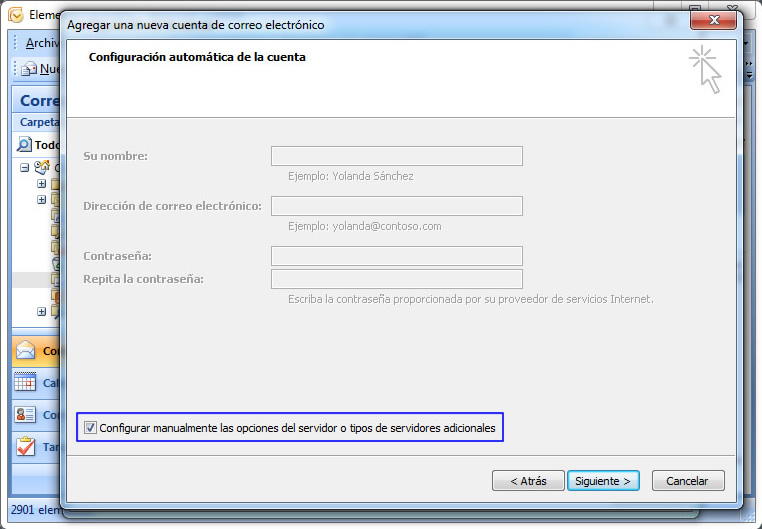Collapse the top mailbox tree node
762x529 pixels.
25,167
